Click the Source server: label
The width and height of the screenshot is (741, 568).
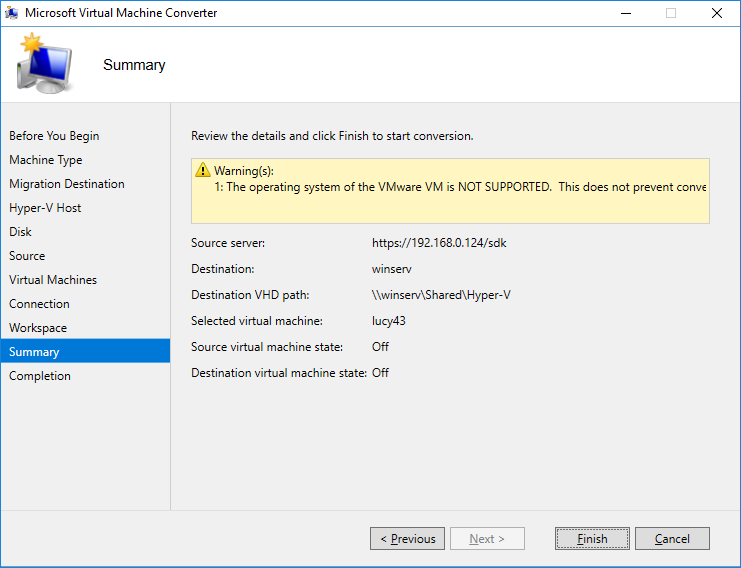[x=228, y=243]
